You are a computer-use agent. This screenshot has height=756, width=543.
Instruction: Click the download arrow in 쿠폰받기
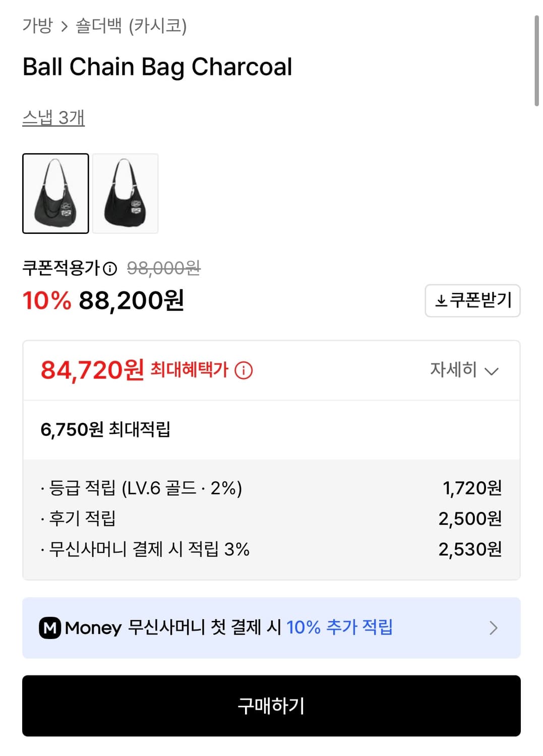pyautogui.click(x=441, y=301)
